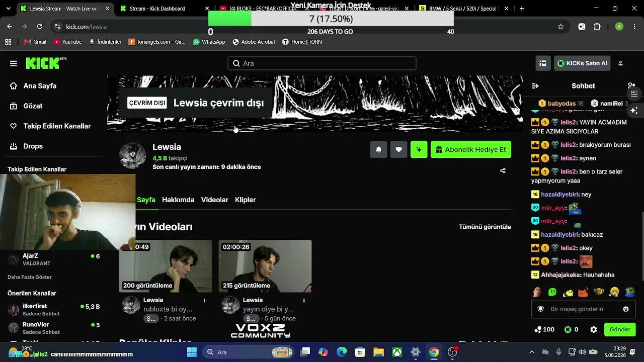Open File Explorer from the taskbar
The width and height of the screenshot is (644, 362).
(x=378, y=352)
